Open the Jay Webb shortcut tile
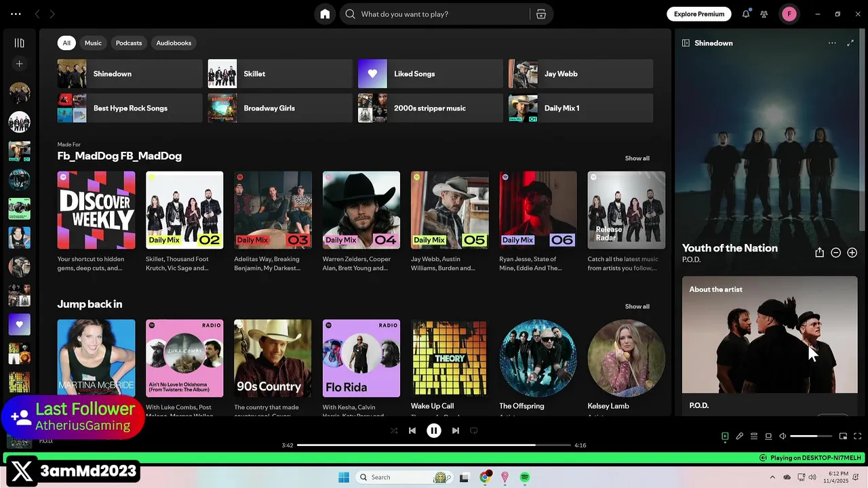 tap(580, 74)
